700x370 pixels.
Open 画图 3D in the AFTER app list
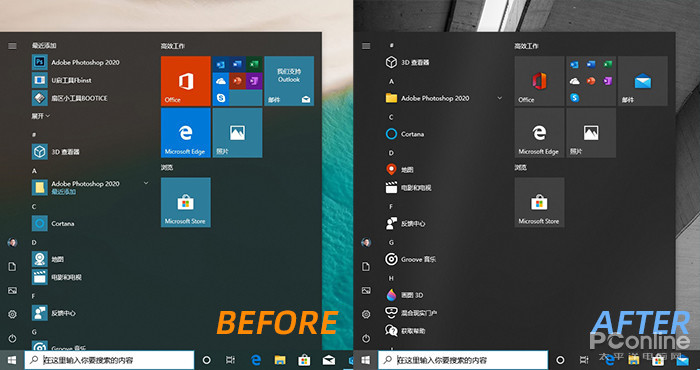pos(404,295)
